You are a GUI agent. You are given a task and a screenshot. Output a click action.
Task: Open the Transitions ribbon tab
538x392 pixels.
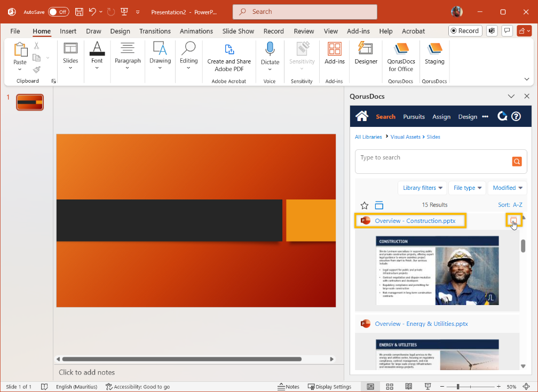155,31
